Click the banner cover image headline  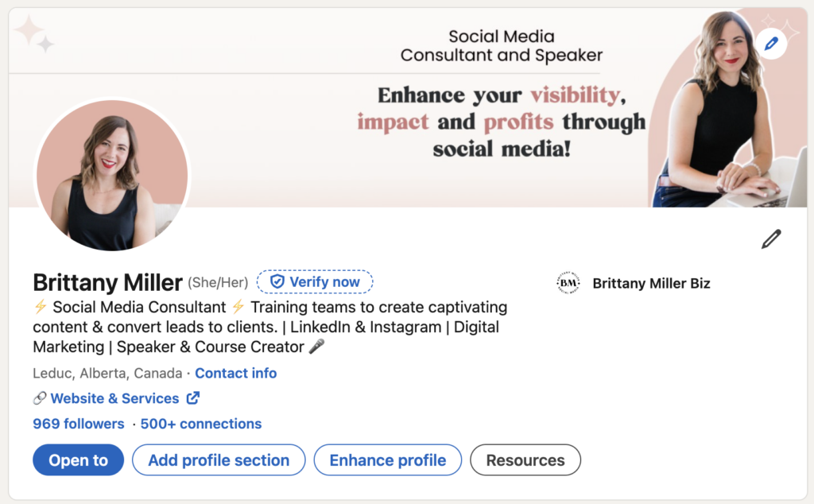[501, 121]
